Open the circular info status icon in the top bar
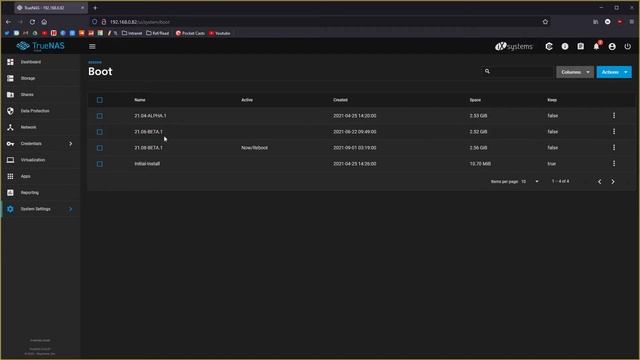This screenshot has height=360, width=640. pyautogui.click(x=565, y=47)
